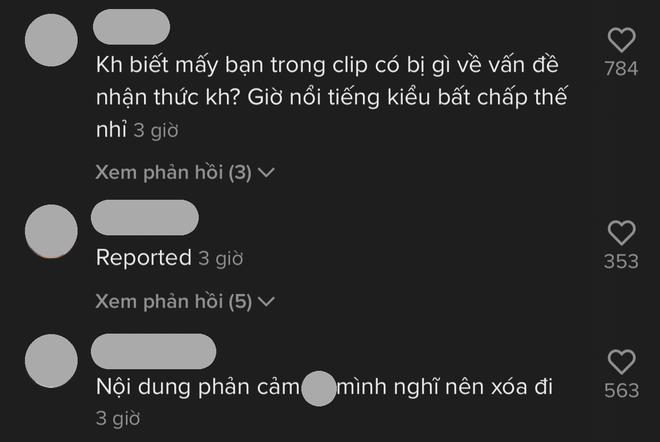Image resolution: width=660 pixels, height=442 pixels.
Task: Expand the five replies under "Reported"
Action: tap(185, 302)
